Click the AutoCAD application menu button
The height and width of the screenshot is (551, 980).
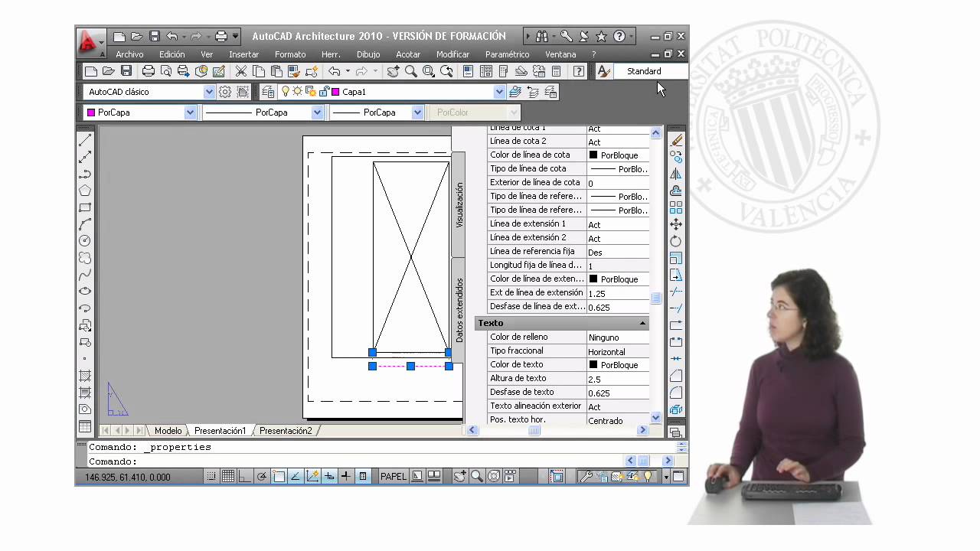90,42
